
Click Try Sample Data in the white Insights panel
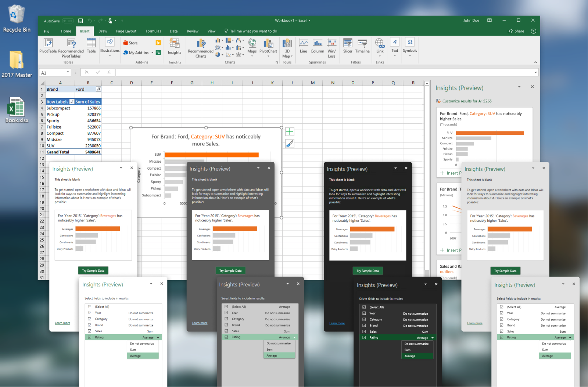(x=93, y=271)
